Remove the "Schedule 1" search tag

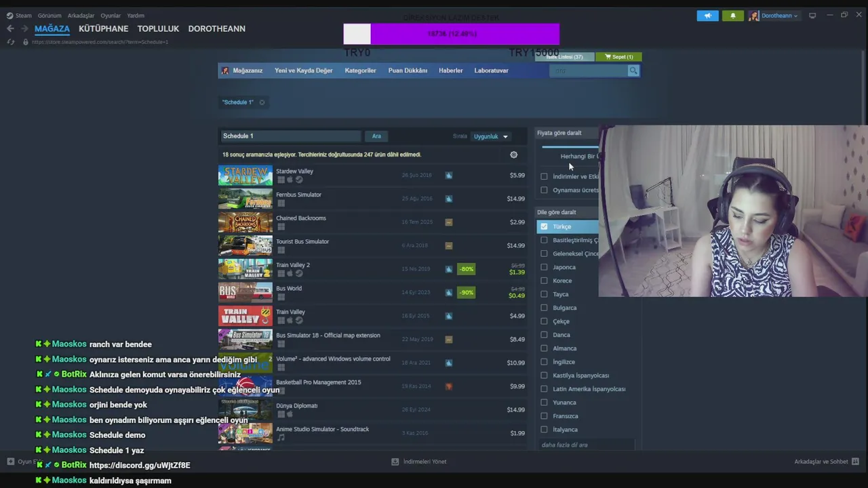[262, 102]
